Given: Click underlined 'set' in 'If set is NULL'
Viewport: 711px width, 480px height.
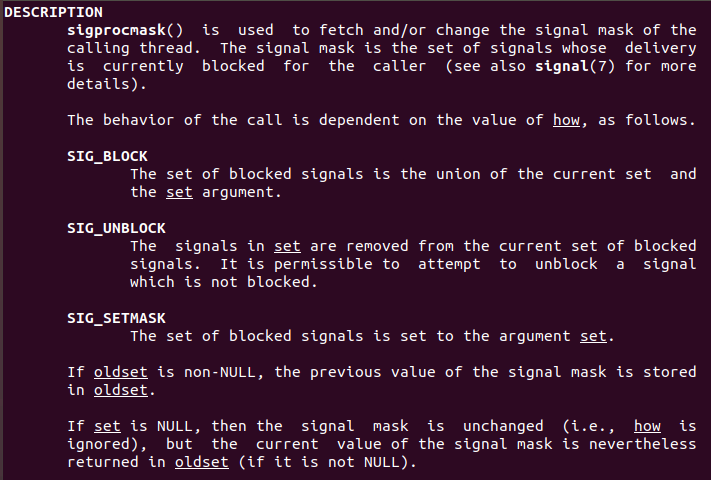Looking at the screenshot, I should (x=107, y=426).
